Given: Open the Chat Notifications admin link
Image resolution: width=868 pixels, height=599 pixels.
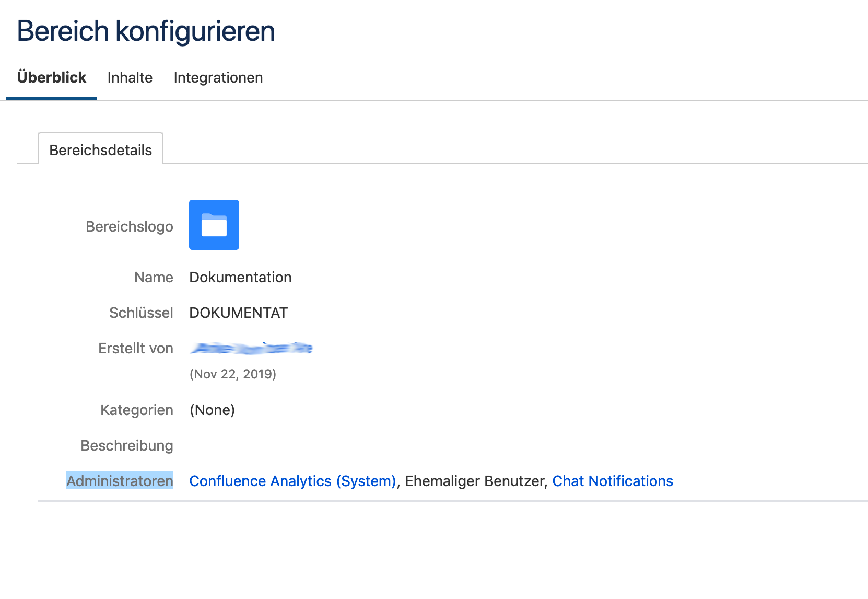Looking at the screenshot, I should (613, 481).
